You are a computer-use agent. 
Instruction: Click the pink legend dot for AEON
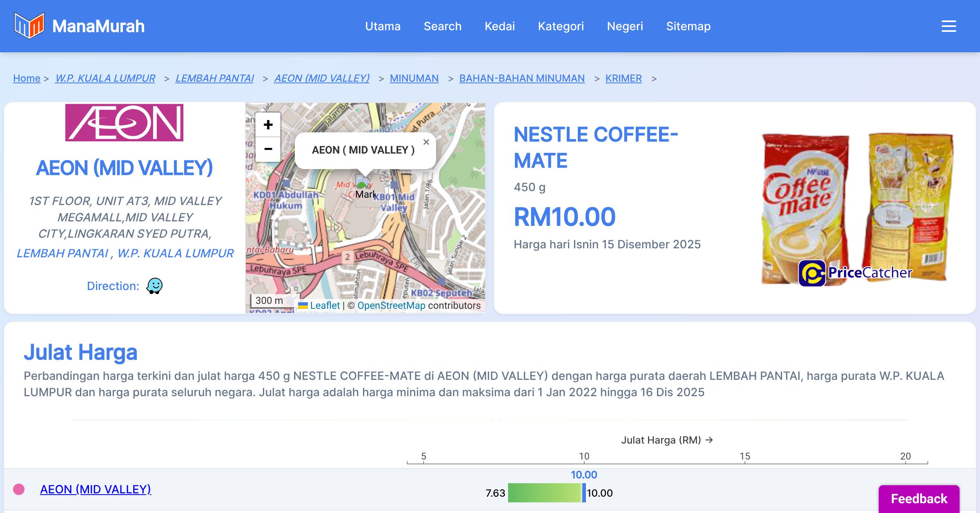pos(19,489)
